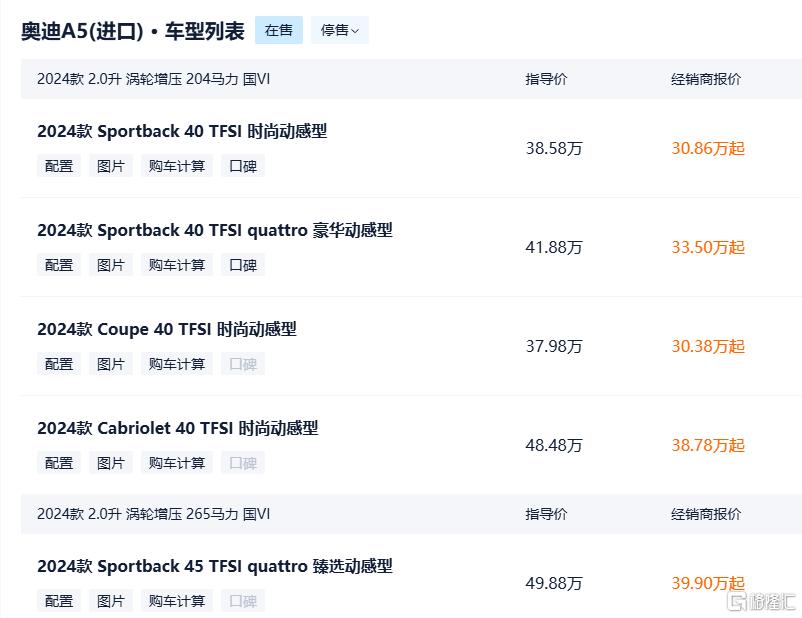Open 配置 for Cabriolet 40 TFSI
The width and height of the screenshot is (802, 618).
59,463
